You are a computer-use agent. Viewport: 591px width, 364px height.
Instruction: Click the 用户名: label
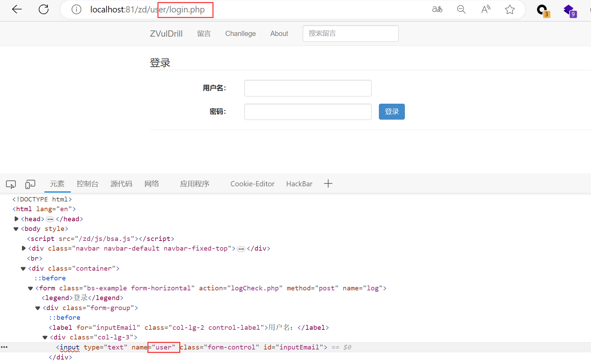[215, 88]
